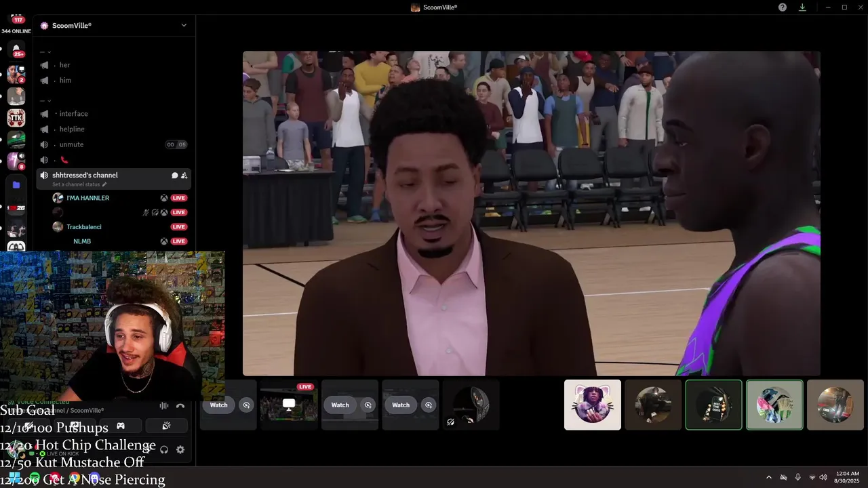Collapse the category above 'her'

(45, 52)
